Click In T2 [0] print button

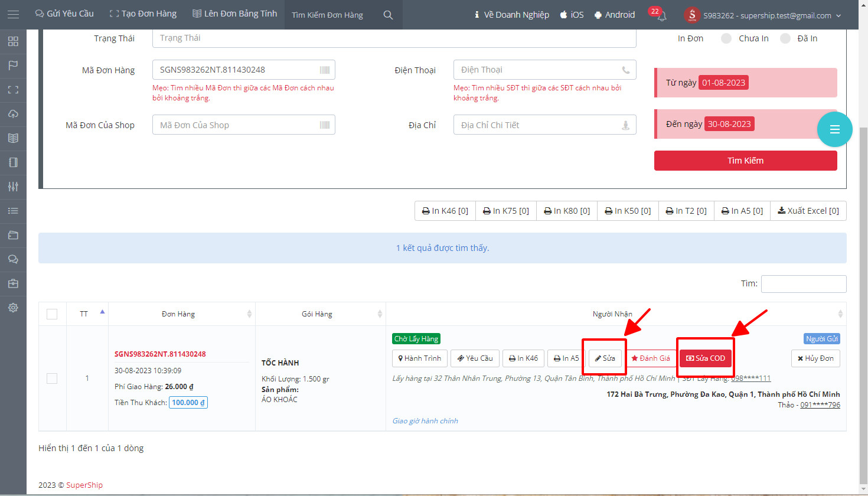click(x=686, y=211)
